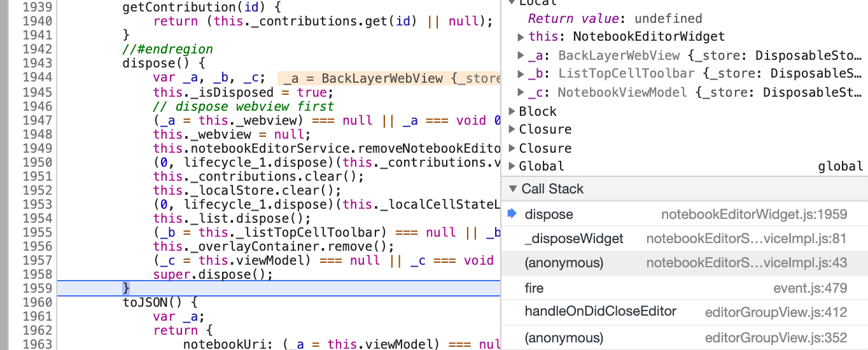The width and height of the screenshot is (868, 350).
Task: Click the 'global' value label
Action: [x=841, y=166]
